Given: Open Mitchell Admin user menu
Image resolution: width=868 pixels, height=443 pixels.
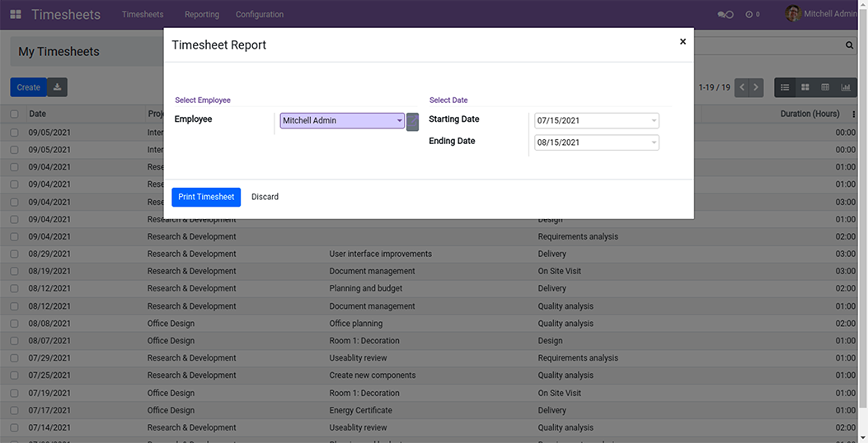Looking at the screenshot, I should click(821, 14).
